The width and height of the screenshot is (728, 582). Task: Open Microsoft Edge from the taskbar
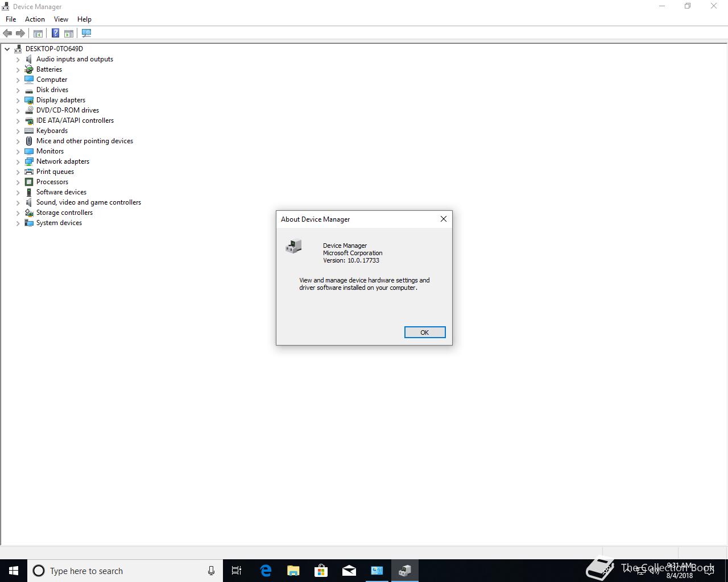pos(266,571)
